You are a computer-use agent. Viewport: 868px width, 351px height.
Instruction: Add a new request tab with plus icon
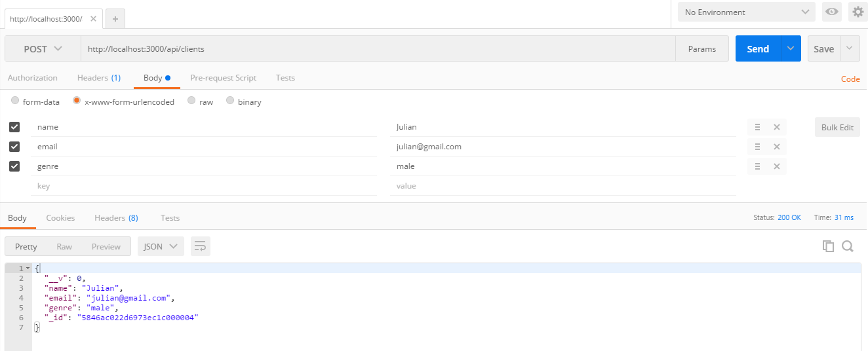pos(115,19)
